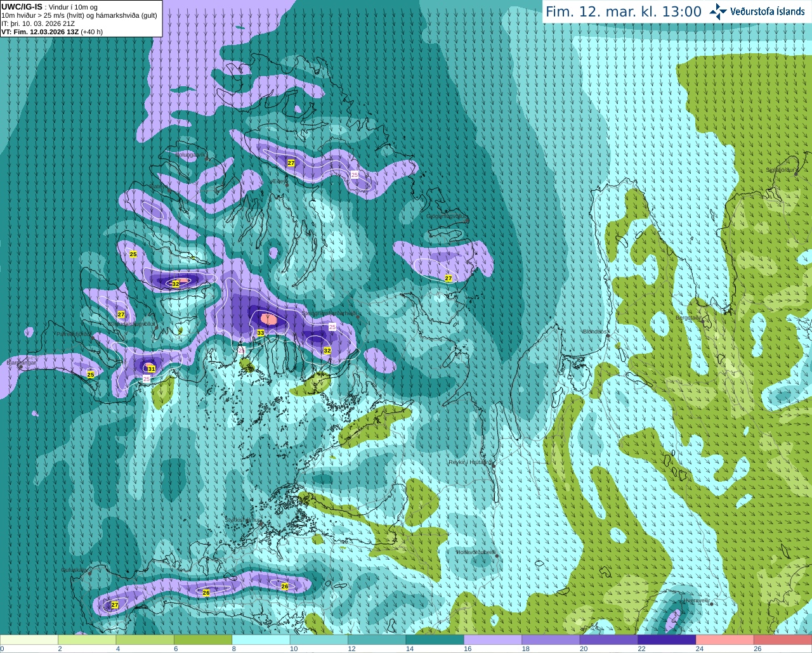Click the 10m hviður description line
The width and height of the screenshot is (812, 653).
pos(79,15)
